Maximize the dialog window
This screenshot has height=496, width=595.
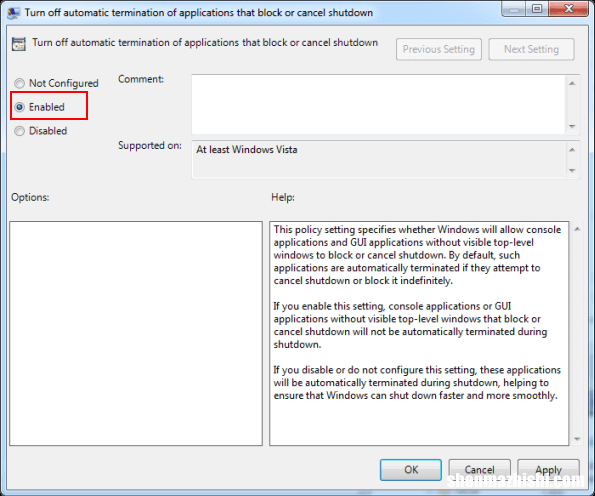point(537,9)
